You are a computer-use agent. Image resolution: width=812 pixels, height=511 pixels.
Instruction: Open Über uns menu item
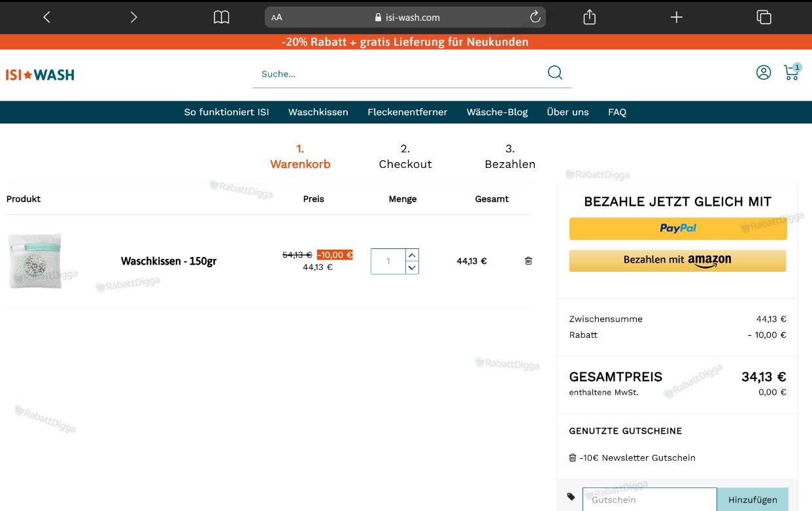tap(567, 112)
